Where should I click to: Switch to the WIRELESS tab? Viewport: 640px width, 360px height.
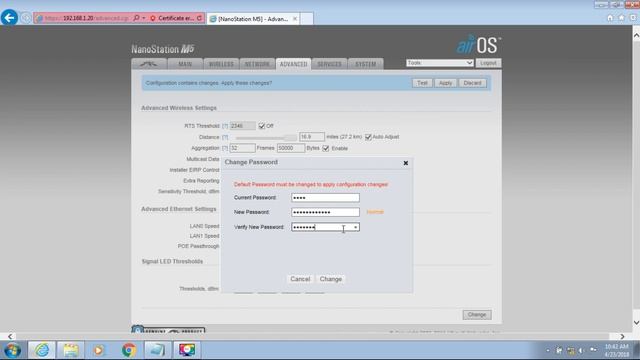click(221, 64)
